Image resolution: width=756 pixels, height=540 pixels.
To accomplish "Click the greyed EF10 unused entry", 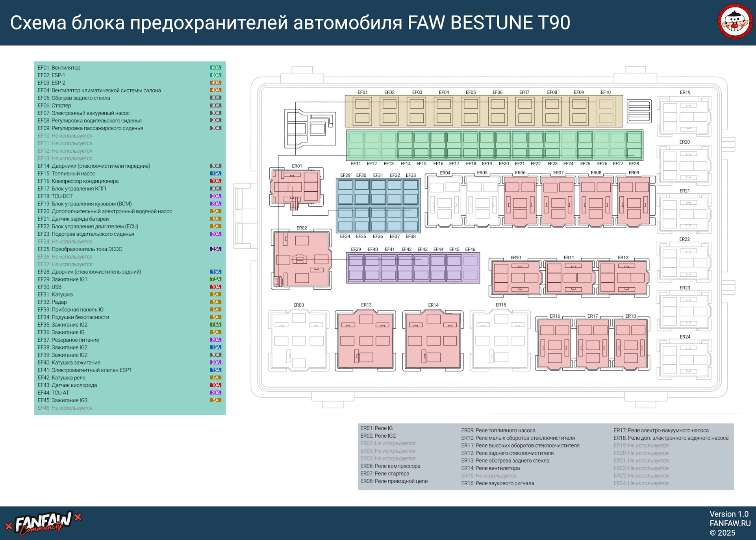I will (x=65, y=135).
